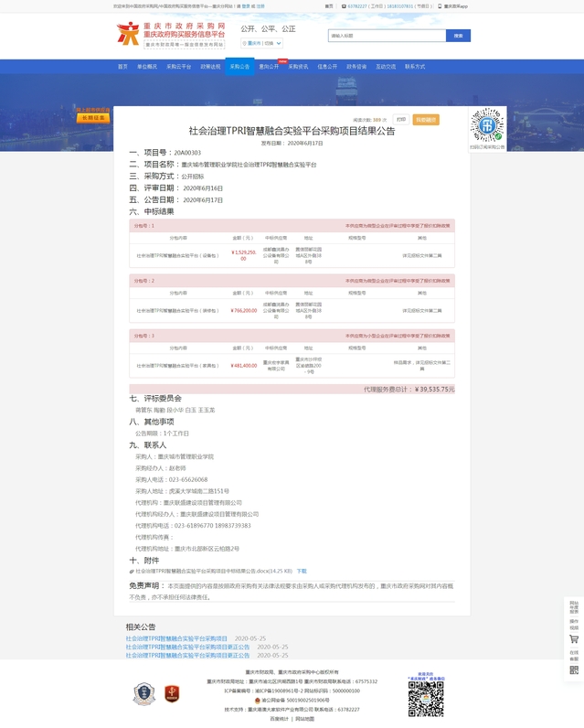Click the amount ¥1,529,250.00
This screenshot has width=584, height=728.
click(x=243, y=256)
